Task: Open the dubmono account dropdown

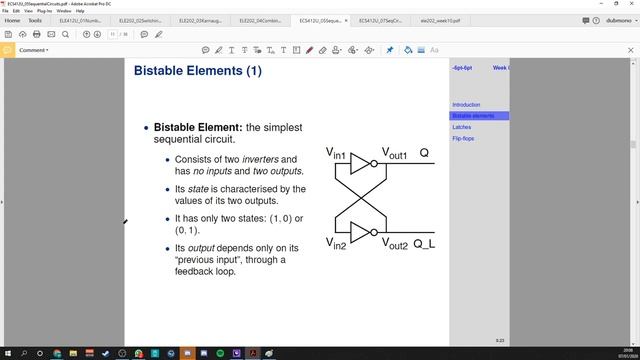Action: pyautogui.click(x=622, y=20)
